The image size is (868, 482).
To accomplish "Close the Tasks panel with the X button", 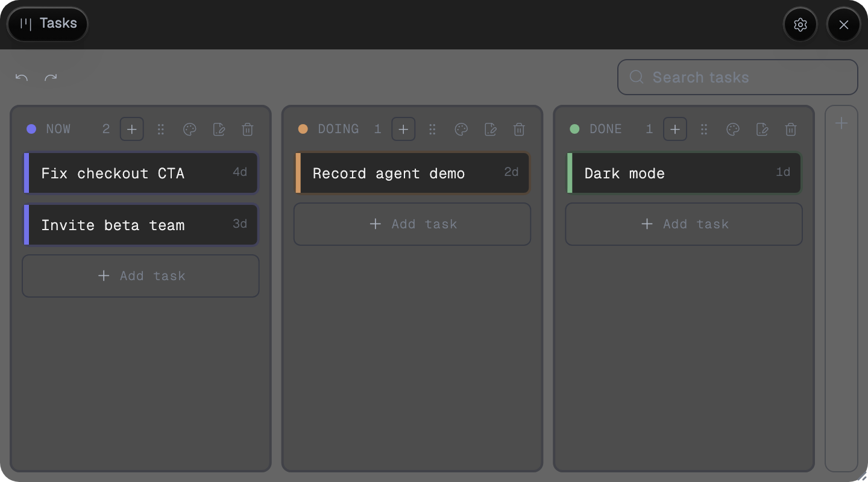I will (843, 25).
